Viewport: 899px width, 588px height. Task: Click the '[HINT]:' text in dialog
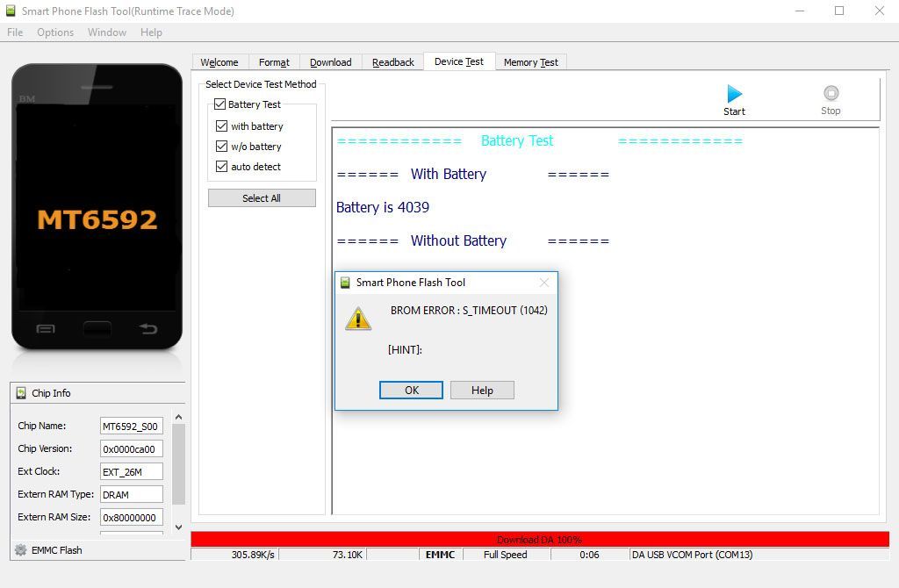[405, 349]
